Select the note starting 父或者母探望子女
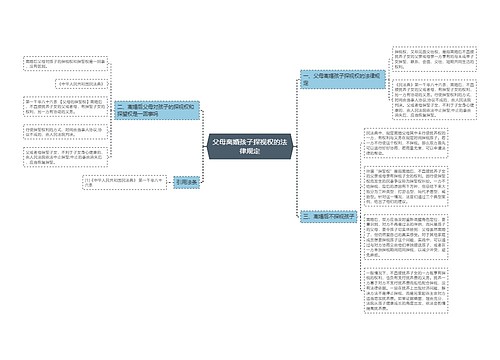 (65, 157)
